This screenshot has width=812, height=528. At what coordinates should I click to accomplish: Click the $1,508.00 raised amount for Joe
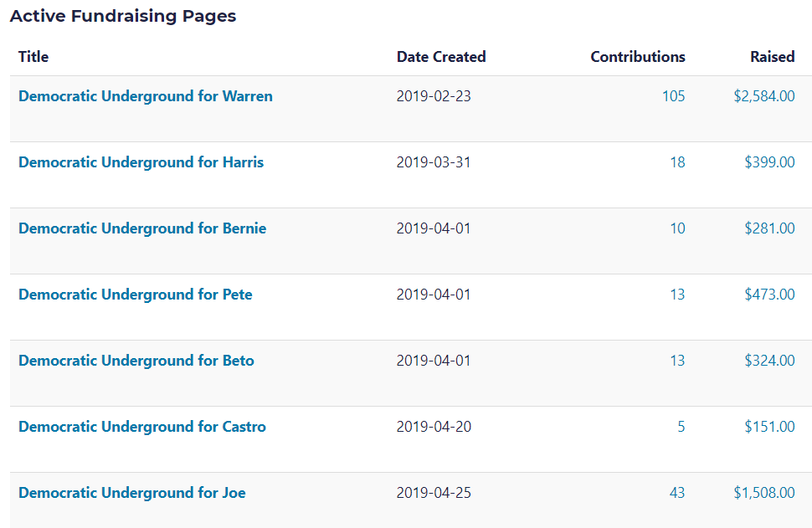click(x=764, y=493)
